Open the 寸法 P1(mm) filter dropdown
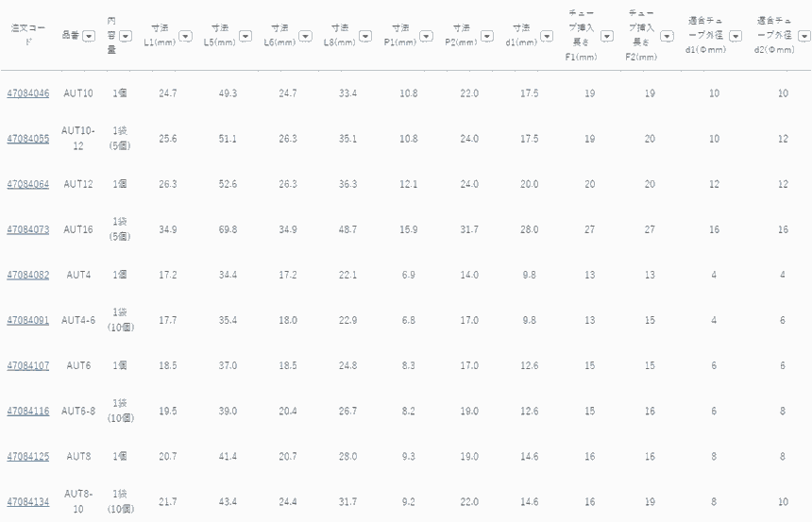This screenshot has width=812, height=522. [x=426, y=36]
